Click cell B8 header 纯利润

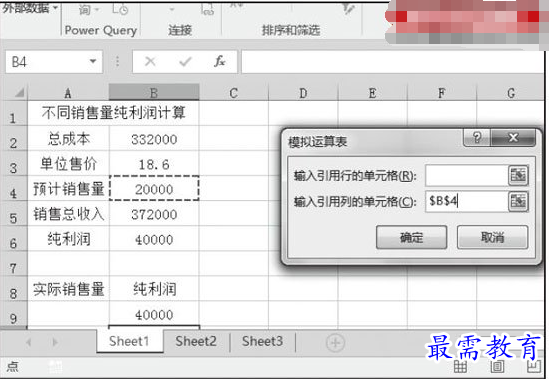(154, 289)
